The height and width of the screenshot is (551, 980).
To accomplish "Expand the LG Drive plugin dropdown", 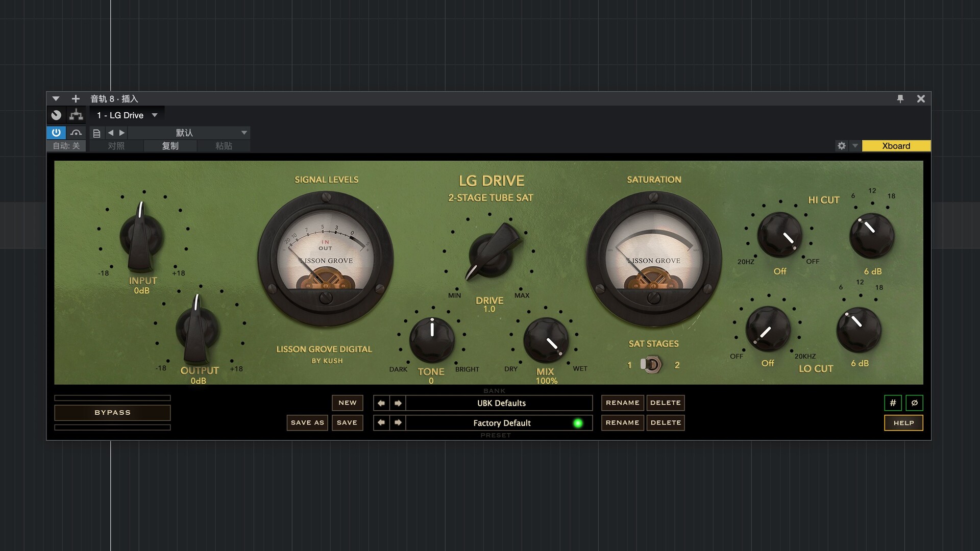I will tap(155, 115).
